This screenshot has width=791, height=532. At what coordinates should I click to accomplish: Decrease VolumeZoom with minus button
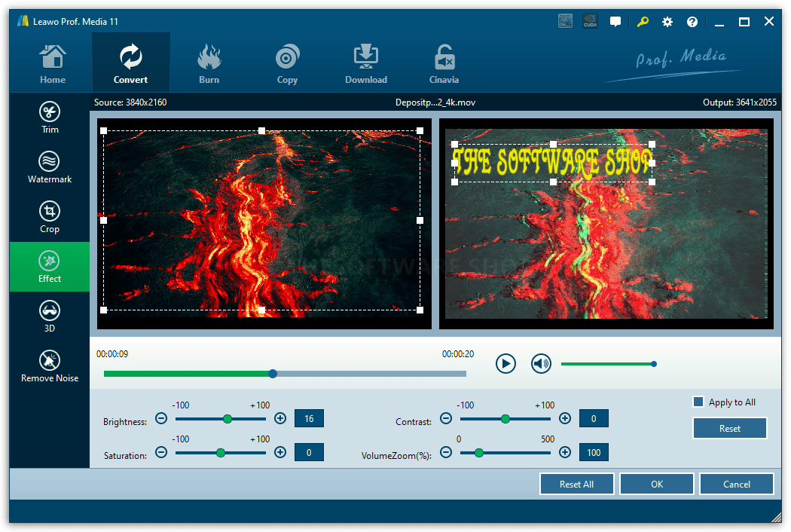tap(445, 452)
